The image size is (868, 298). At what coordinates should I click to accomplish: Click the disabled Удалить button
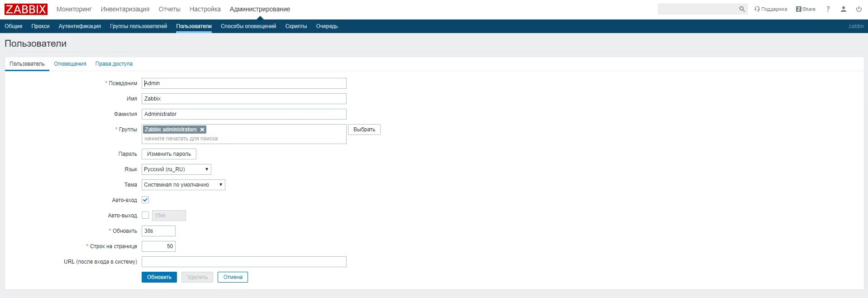point(197,277)
